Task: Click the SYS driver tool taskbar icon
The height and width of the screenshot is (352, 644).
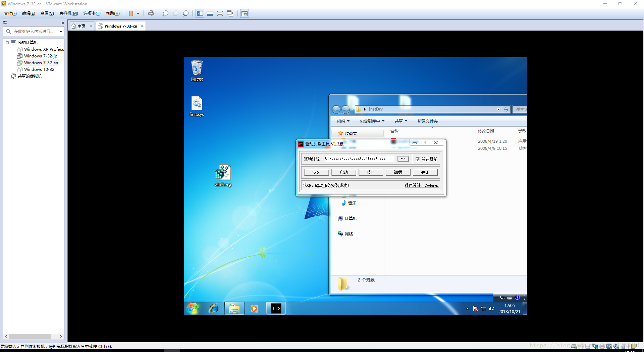Action: (x=276, y=308)
